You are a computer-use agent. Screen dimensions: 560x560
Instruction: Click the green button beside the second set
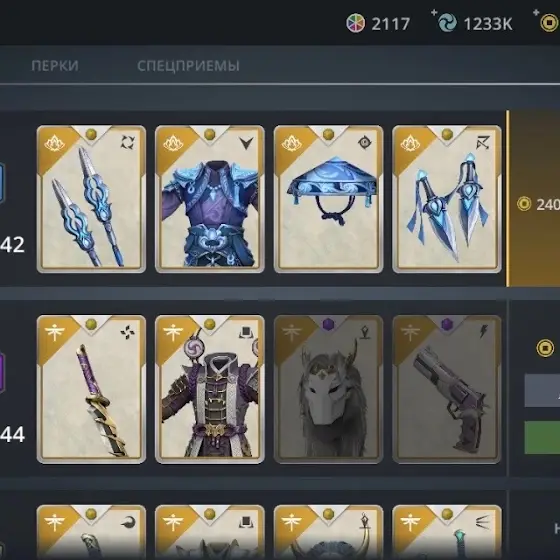point(542,438)
